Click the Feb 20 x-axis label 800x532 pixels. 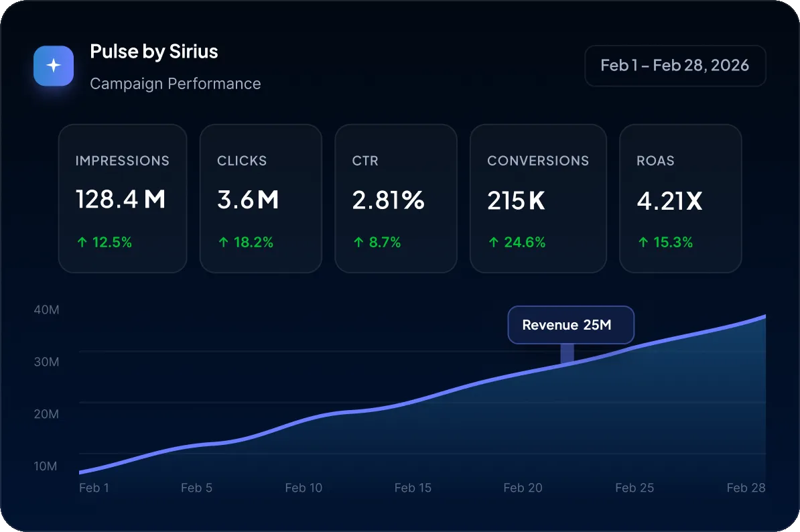point(523,488)
